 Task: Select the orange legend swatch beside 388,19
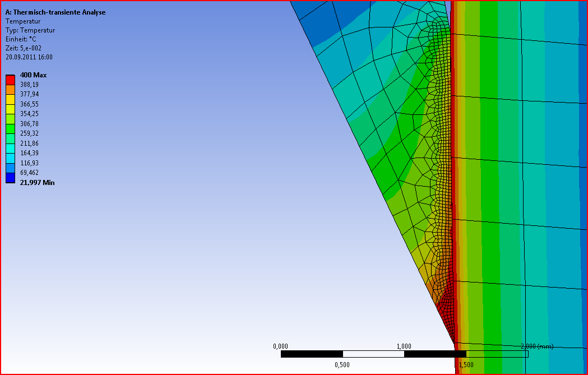(x=10, y=89)
